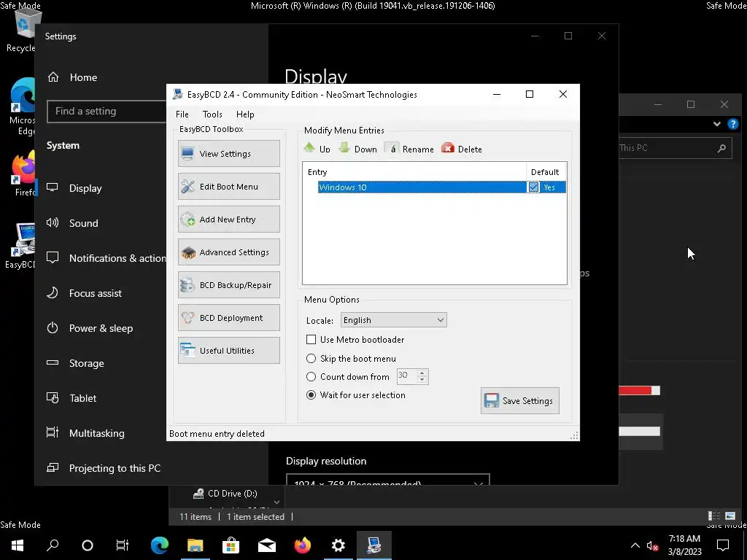Select the Windows 10 boot entry
747x560 pixels.
(422, 187)
